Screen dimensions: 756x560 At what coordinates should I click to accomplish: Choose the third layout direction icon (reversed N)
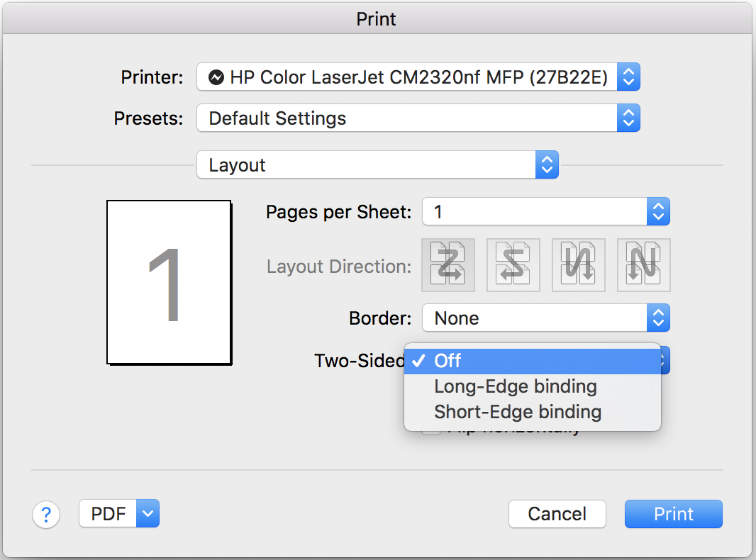click(x=579, y=265)
